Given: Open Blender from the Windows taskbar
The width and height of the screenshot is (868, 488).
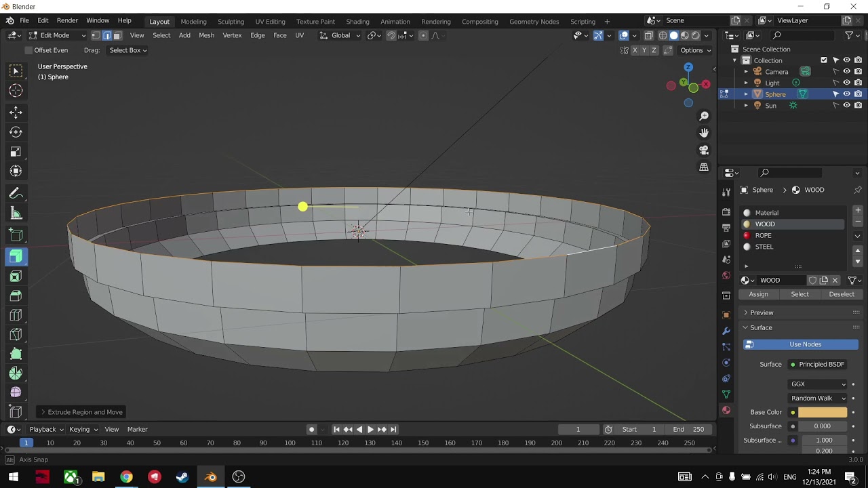Looking at the screenshot, I should tap(210, 476).
